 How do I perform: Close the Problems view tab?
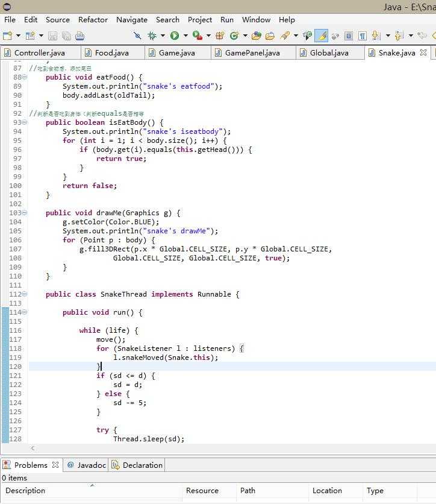click(x=55, y=465)
